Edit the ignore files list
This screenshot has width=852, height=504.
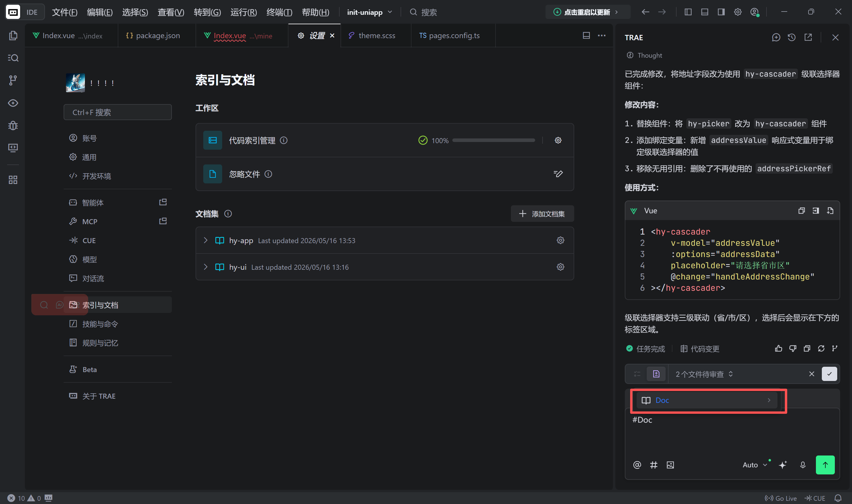coord(558,174)
